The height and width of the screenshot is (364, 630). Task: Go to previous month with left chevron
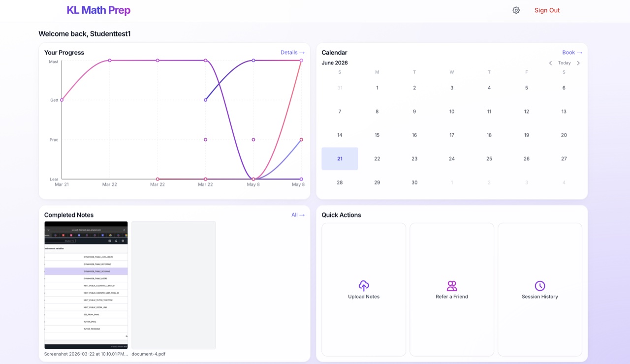point(551,63)
